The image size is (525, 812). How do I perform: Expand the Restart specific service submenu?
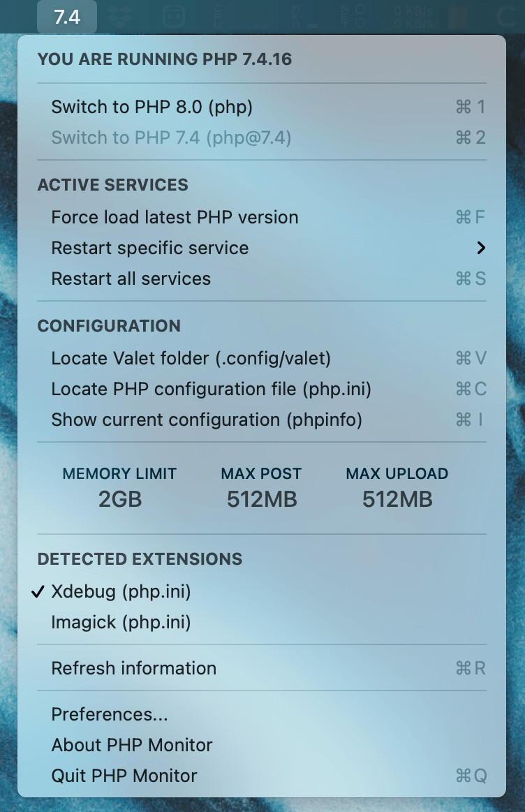click(262, 248)
